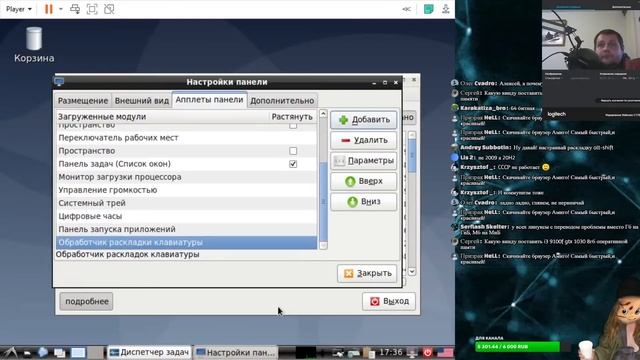Switch to Настройки пан... taskbar window
Viewport: 640px width, 360px height.
[236, 352]
